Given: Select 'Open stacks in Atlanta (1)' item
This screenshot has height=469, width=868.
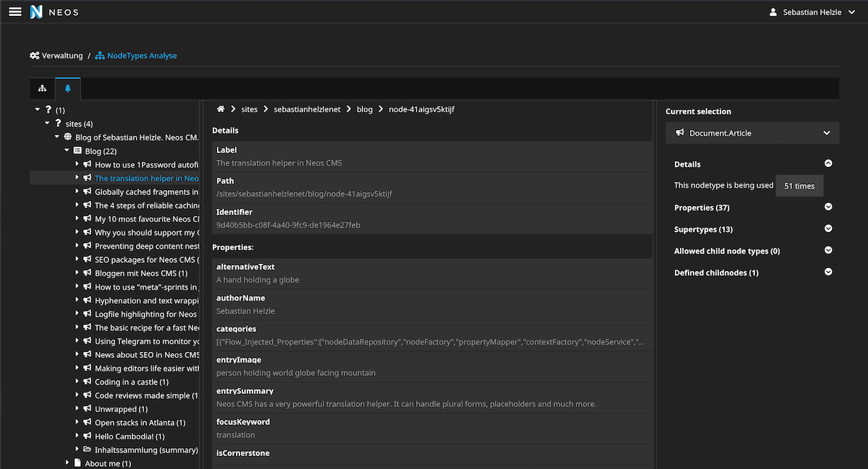Looking at the screenshot, I should 140,423.
